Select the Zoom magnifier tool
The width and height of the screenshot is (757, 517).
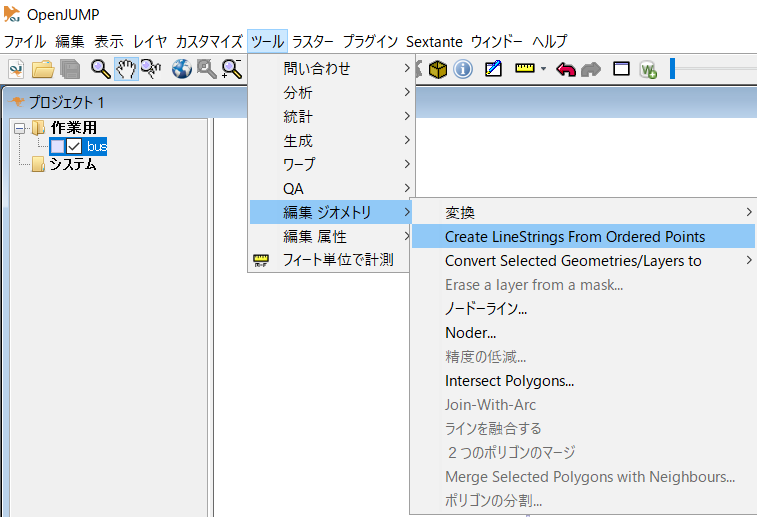101,70
